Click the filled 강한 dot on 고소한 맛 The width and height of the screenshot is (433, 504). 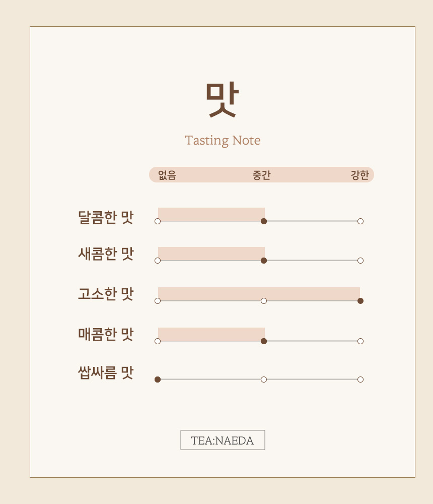[360, 301]
